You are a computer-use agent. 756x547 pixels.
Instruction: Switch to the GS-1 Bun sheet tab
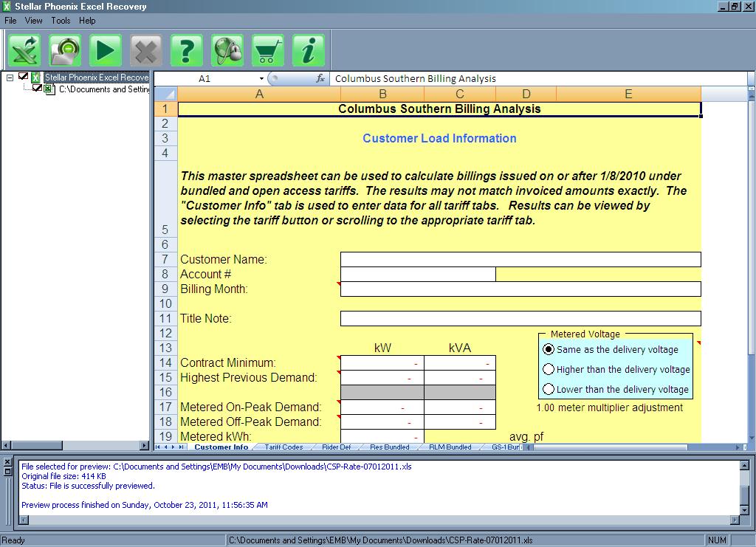505,447
